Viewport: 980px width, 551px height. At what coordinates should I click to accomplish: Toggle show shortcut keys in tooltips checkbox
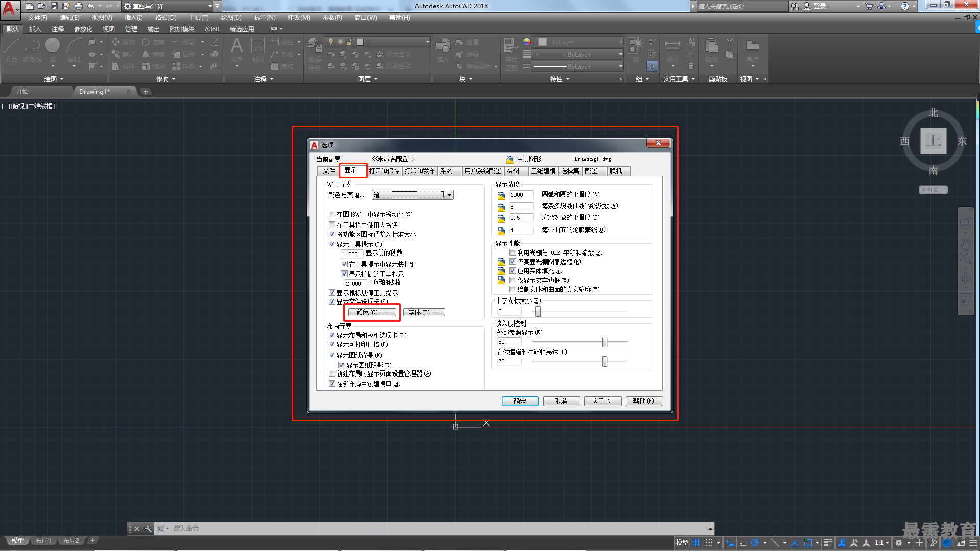click(x=345, y=264)
